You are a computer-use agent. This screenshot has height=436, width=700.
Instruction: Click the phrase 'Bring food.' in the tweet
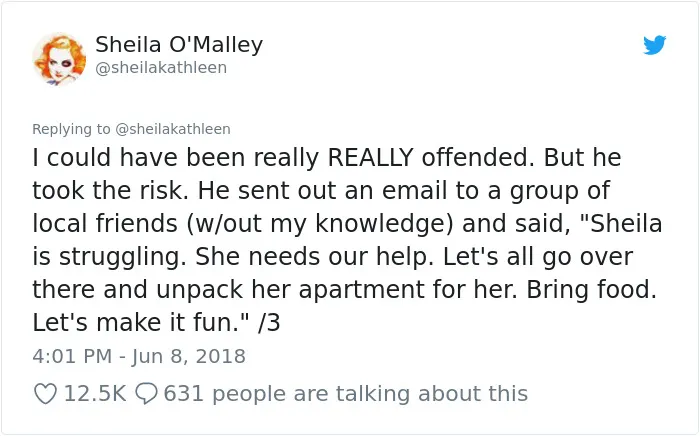(592, 289)
